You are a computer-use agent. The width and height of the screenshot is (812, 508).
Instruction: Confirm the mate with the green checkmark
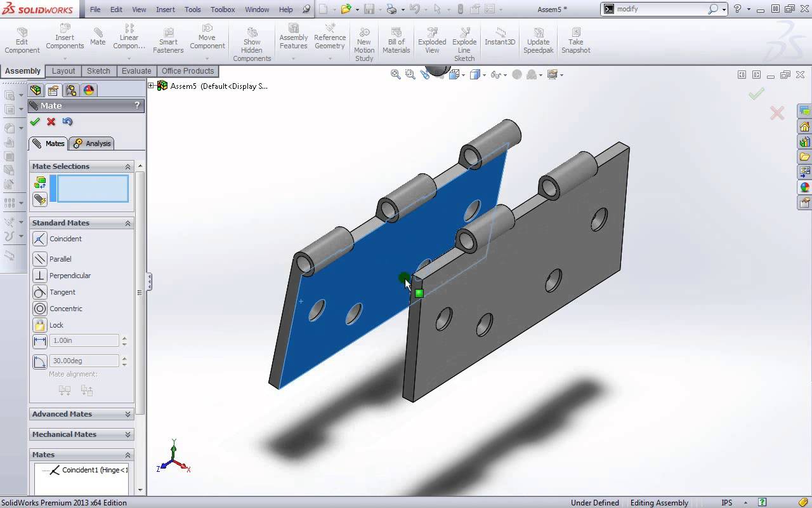(x=35, y=121)
